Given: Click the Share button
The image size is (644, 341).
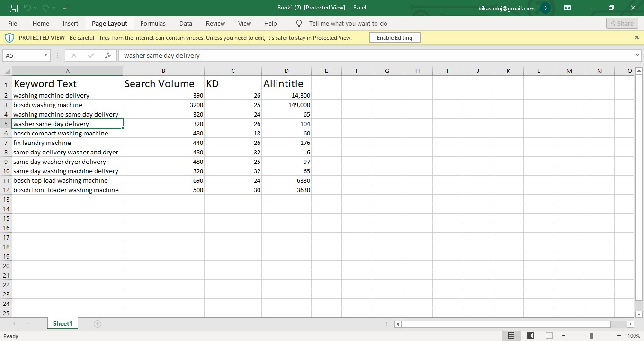Looking at the screenshot, I should coord(622,23).
